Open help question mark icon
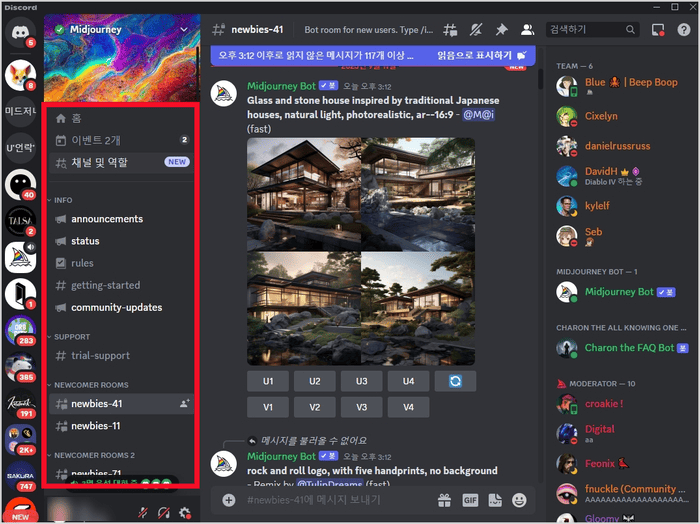Image resolution: width=700 pixels, height=524 pixels. pos(683,30)
